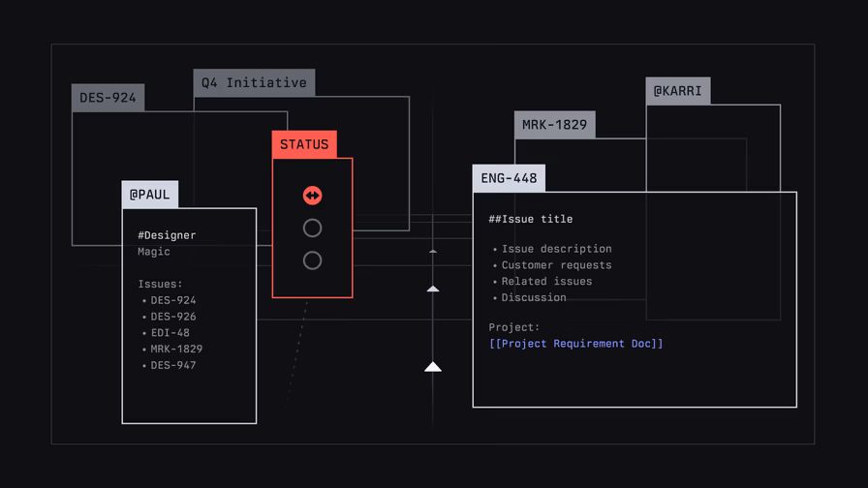Image resolution: width=868 pixels, height=488 pixels.
Task: Click the smallest gray triangle marker
Action: (433, 251)
